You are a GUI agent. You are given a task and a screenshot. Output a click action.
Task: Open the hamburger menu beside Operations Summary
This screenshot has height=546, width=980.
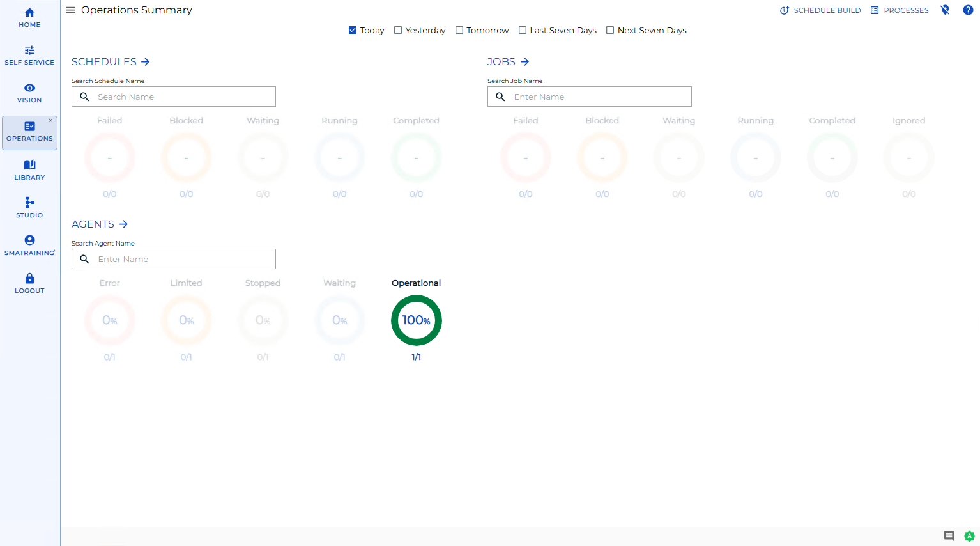coord(71,10)
